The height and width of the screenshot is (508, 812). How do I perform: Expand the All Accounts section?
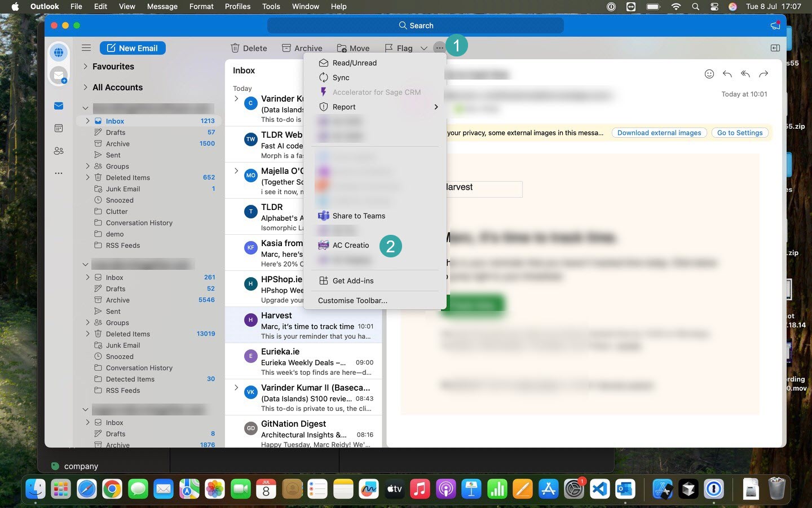(85, 87)
